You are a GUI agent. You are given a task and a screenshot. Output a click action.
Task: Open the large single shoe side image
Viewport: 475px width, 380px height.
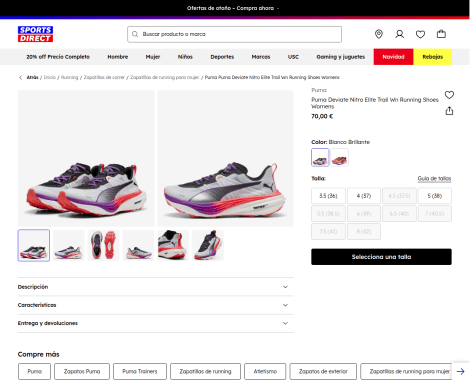tap(225, 158)
